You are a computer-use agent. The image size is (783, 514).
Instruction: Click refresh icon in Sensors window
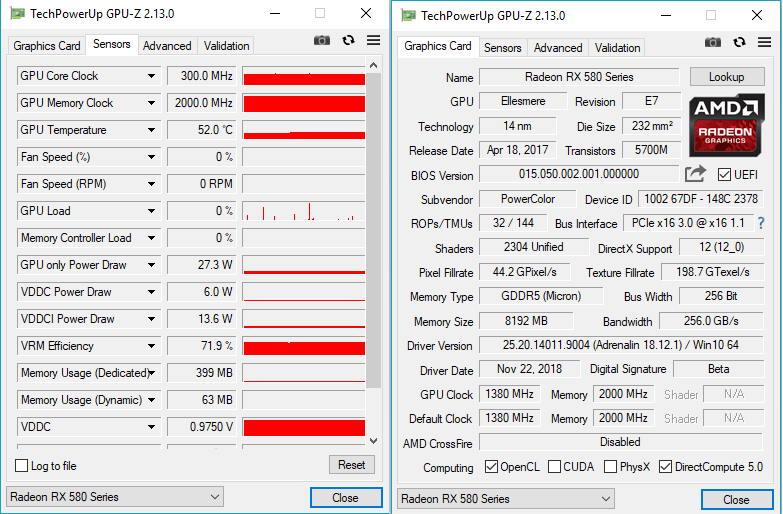pos(349,40)
